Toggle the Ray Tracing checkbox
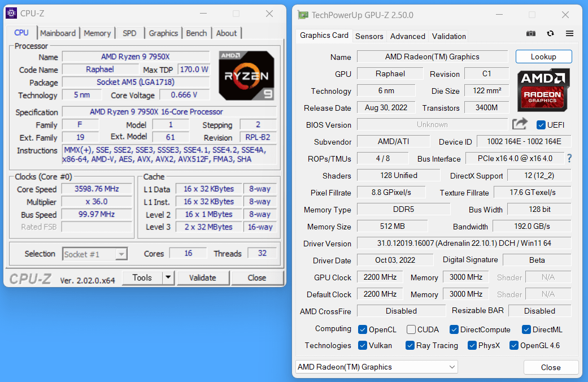The height and width of the screenshot is (382, 588). point(410,345)
